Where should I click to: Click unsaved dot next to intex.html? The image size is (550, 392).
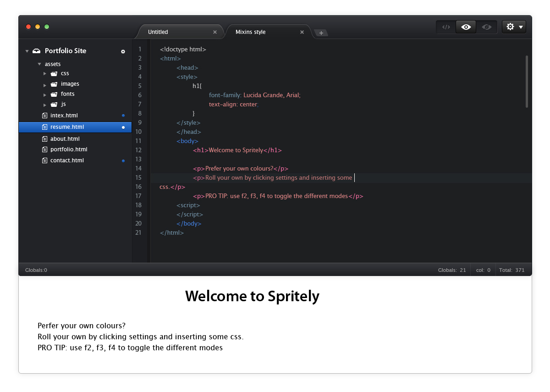click(123, 116)
